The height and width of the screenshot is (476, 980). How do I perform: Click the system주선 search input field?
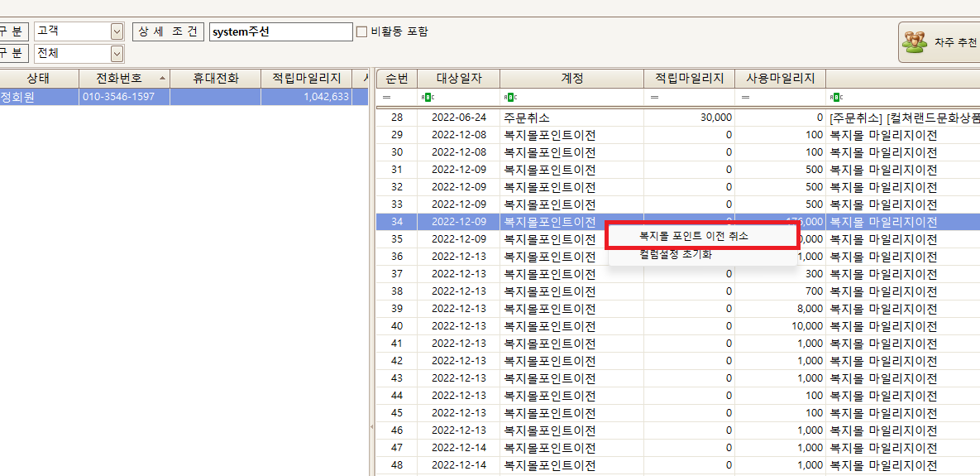280,31
